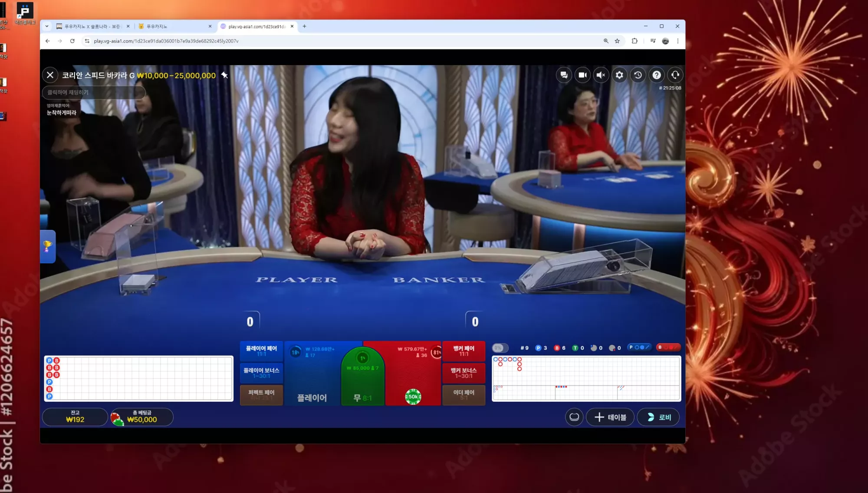The image size is (868, 493).
Task: Click the chat input field
Action: tap(94, 93)
